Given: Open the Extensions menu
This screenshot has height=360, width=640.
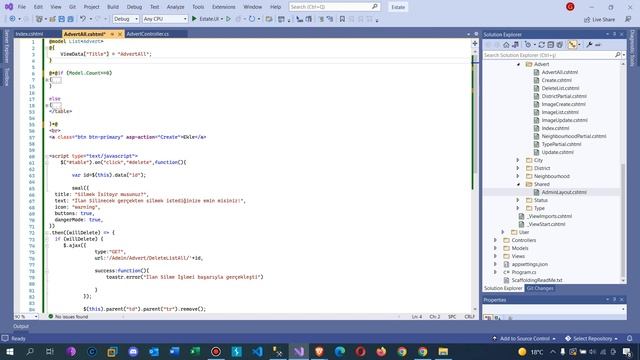Looking at the screenshot, I should pos(224,7).
